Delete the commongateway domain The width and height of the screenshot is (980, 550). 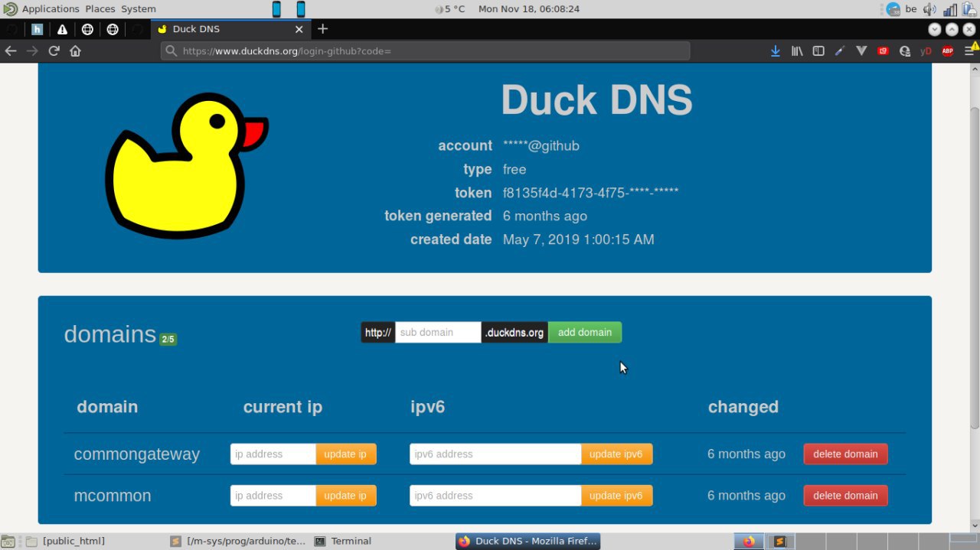coord(845,454)
